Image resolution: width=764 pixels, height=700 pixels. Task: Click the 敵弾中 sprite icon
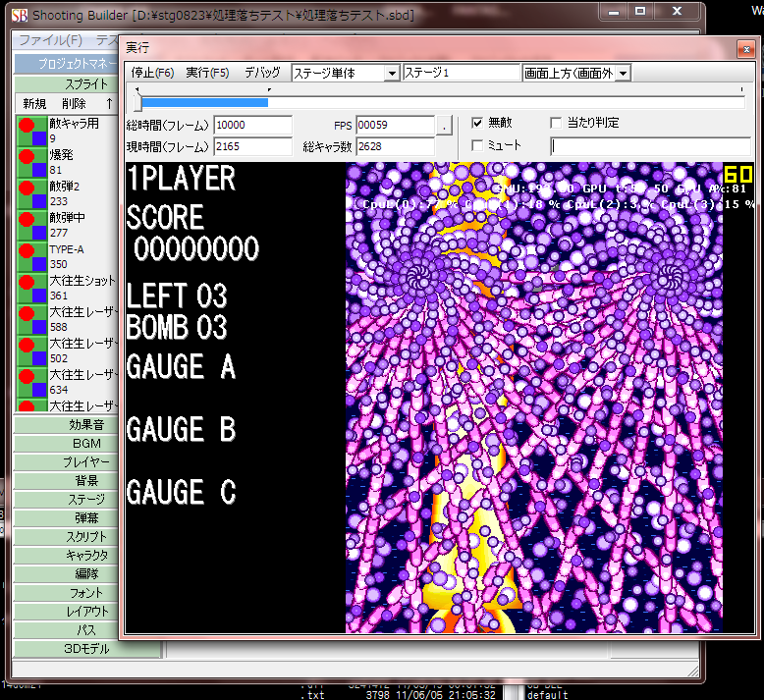tap(32, 225)
